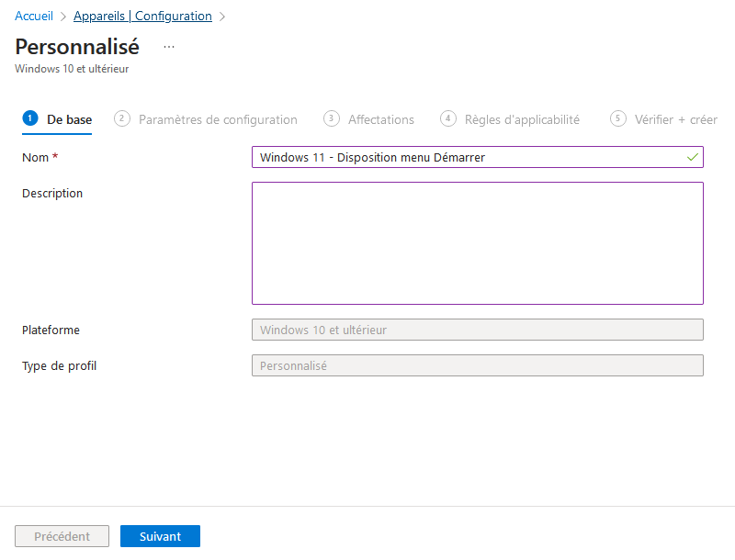
Task: Select step circle 5 of the wizard
Action: coord(617,118)
